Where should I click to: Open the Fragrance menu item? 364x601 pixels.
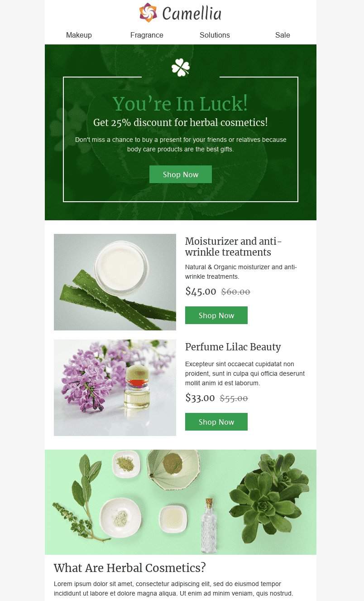coord(147,35)
